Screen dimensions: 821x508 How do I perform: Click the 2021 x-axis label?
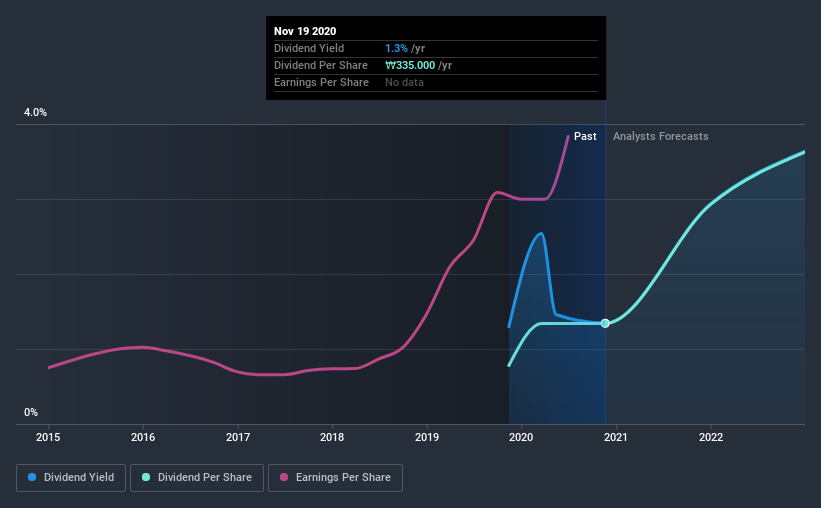pos(616,437)
